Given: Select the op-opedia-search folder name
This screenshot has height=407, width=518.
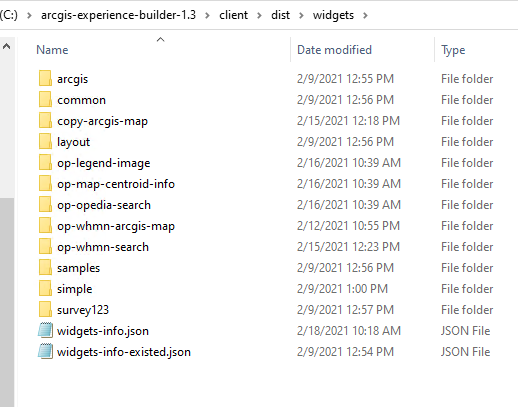Looking at the screenshot, I should 104,205.
